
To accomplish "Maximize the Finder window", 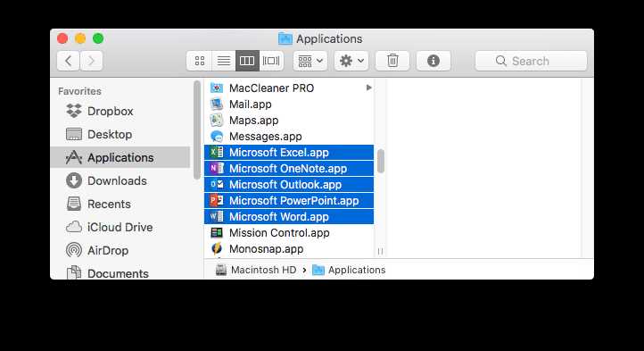I will tap(98, 38).
